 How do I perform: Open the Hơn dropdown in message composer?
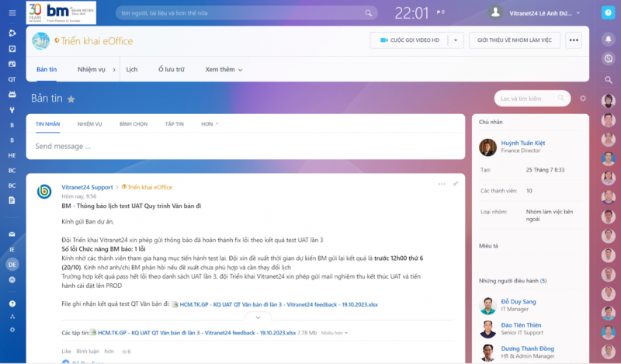[210, 124]
